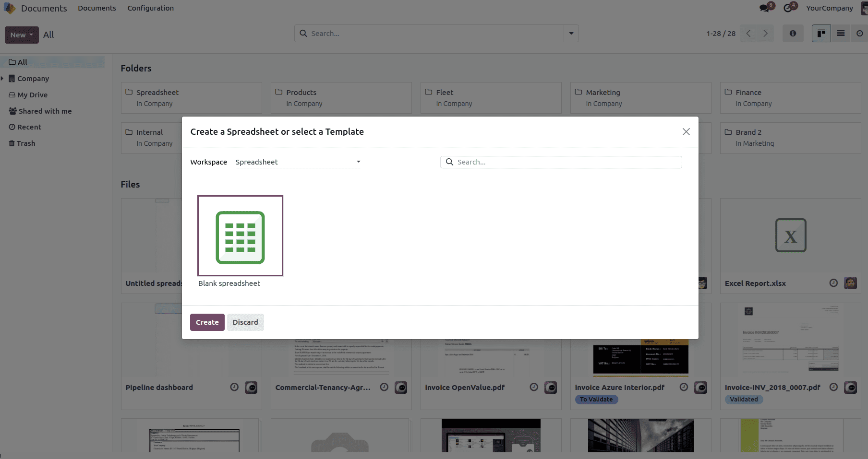The width and height of the screenshot is (868, 459).
Task: Click the activity clock on Invoice-INV_2018_0007.pdf
Action: coord(833,387)
